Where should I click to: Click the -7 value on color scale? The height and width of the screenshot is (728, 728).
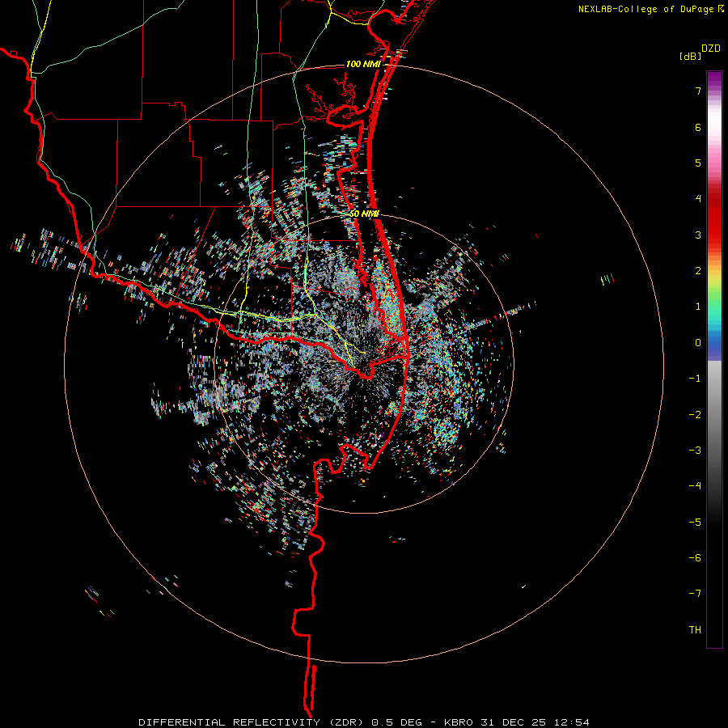click(x=695, y=594)
